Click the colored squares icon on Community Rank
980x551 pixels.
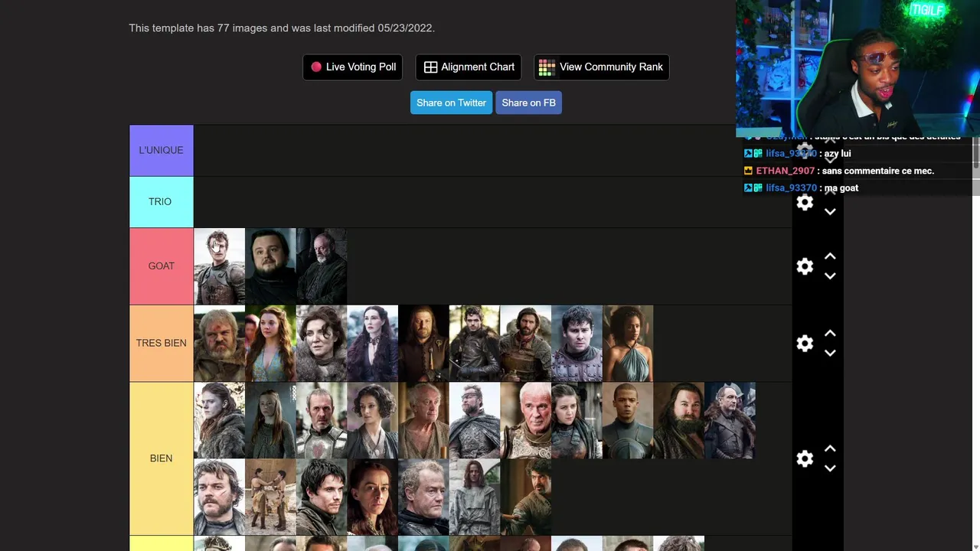click(547, 67)
